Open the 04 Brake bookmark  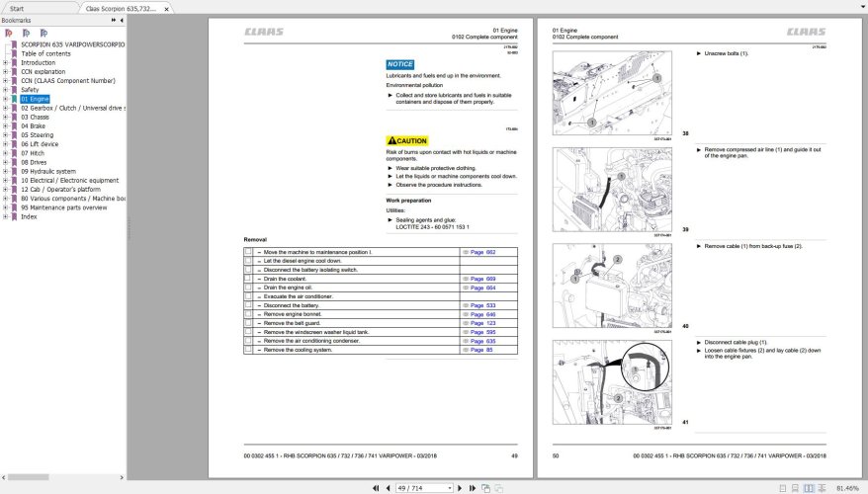[x=34, y=126]
